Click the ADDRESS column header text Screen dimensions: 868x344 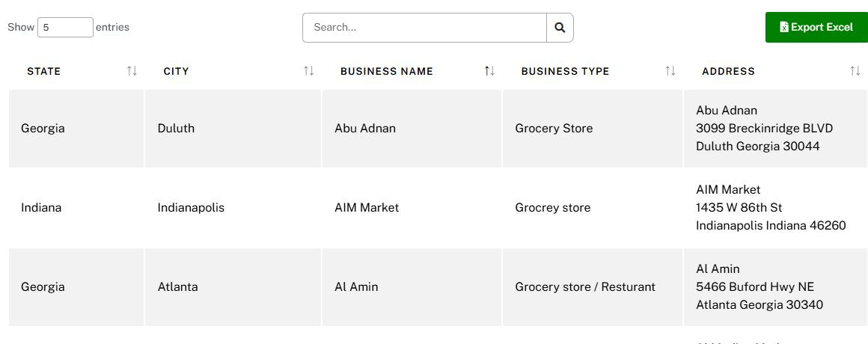click(x=728, y=72)
